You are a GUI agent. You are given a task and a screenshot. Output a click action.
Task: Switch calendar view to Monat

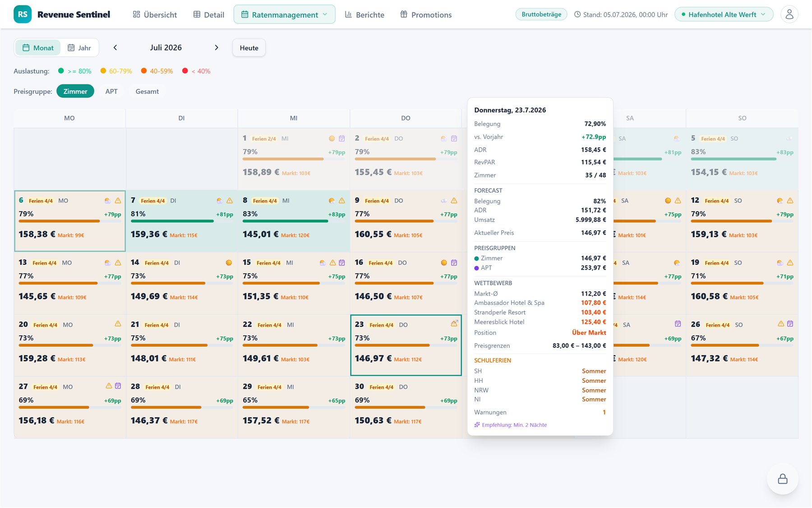tap(38, 48)
